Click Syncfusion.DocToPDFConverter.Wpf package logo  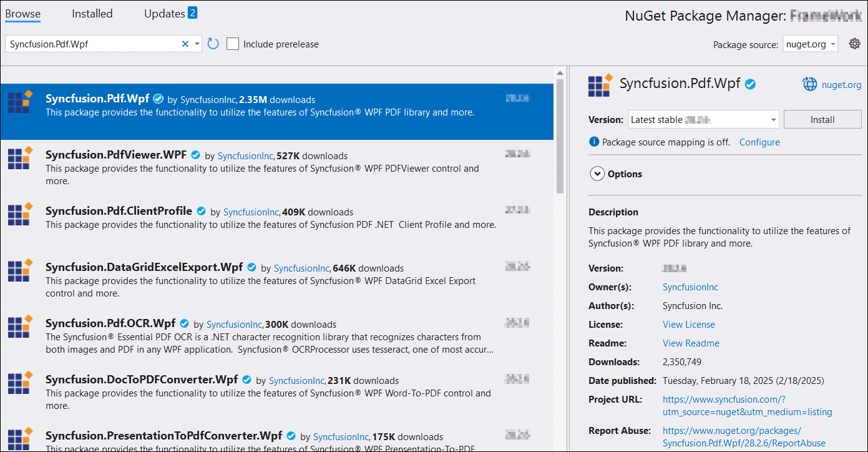20,383
